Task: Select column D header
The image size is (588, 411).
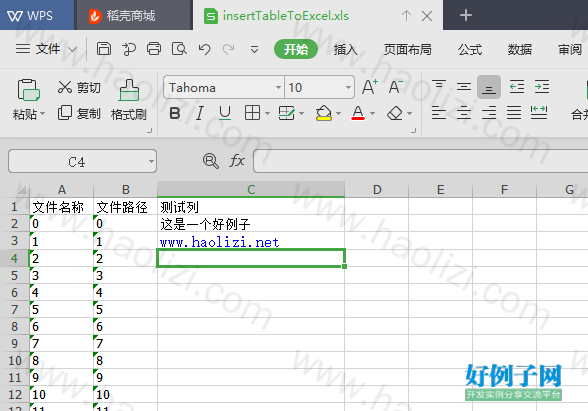Action: pyautogui.click(x=377, y=189)
